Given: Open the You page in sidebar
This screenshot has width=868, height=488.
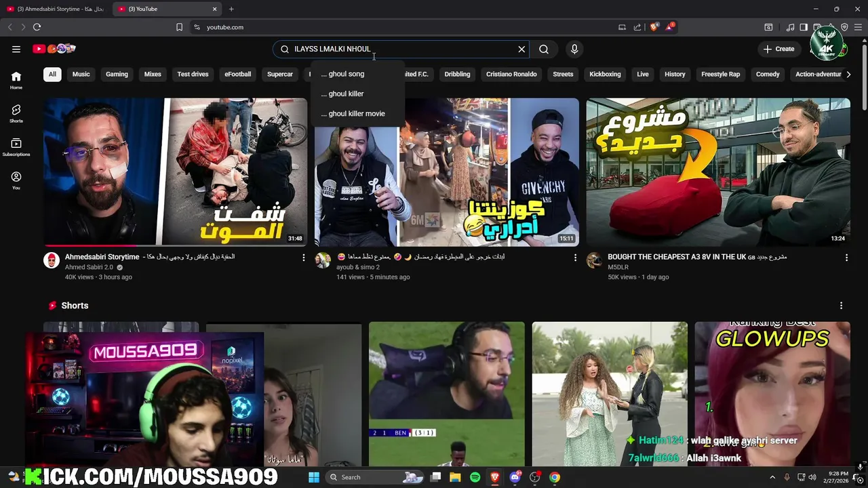Looking at the screenshot, I should tap(16, 181).
